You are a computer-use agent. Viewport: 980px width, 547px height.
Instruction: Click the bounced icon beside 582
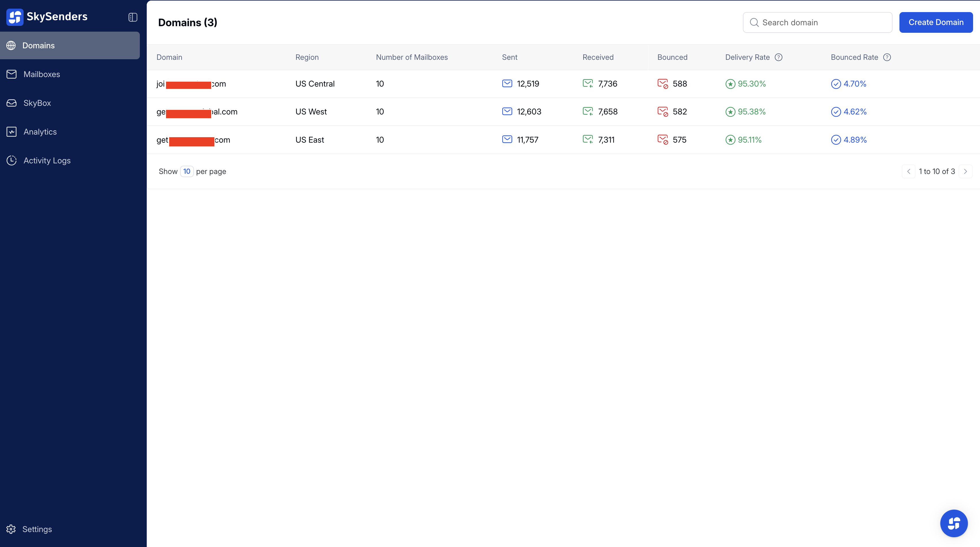662,112
